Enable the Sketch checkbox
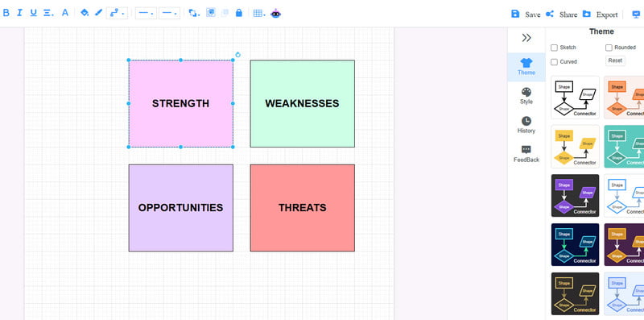The width and height of the screenshot is (644, 320). (x=554, y=48)
